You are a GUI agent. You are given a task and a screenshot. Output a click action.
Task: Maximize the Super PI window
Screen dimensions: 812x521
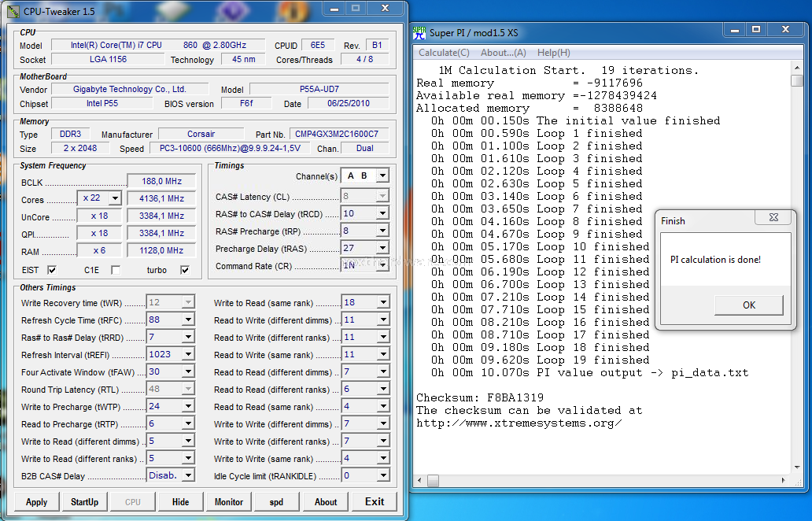[756, 30]
